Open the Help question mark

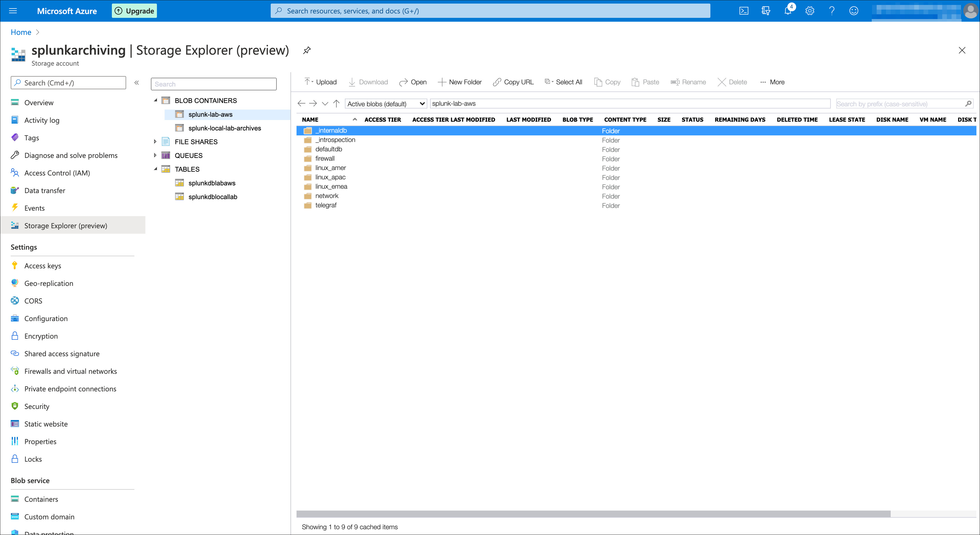832,11
